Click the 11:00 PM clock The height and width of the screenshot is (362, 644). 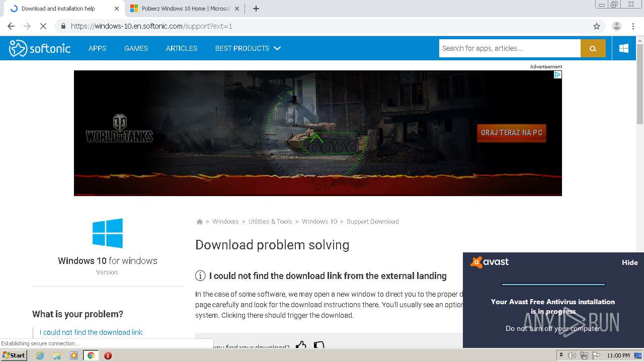[x=618, y=355]
